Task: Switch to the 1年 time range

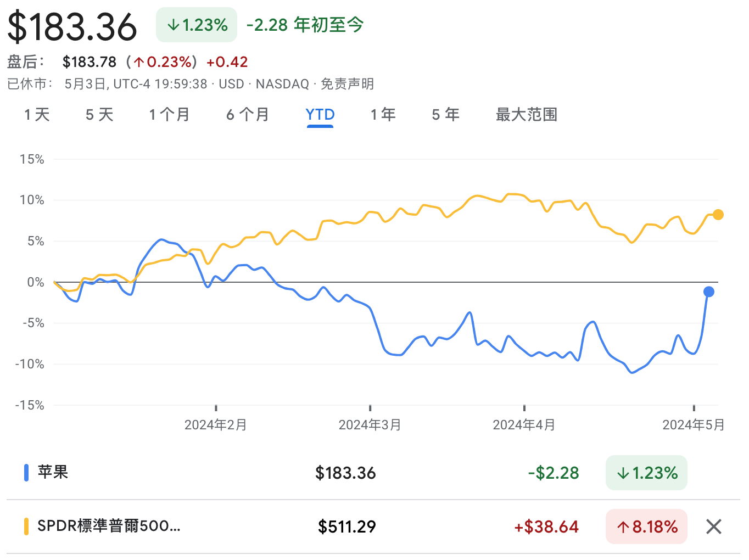Action: click(383, 115)
